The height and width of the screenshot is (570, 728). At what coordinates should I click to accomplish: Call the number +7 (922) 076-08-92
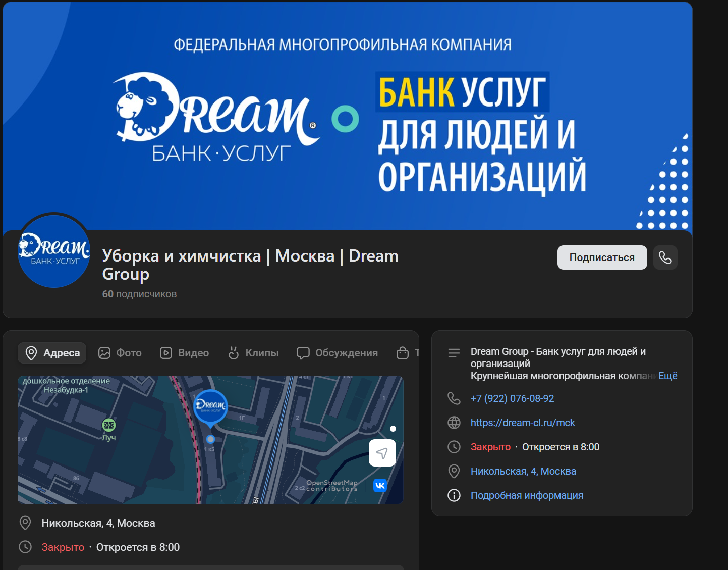click(512, 398)
